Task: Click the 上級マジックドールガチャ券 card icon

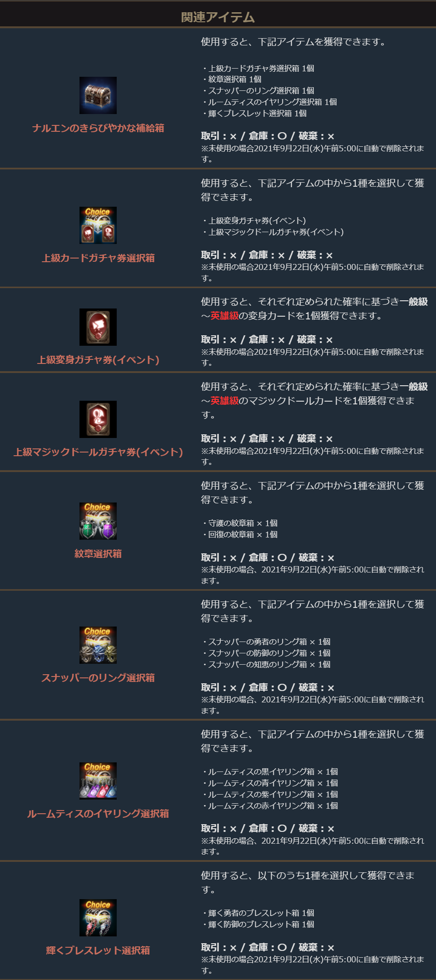Action: pos(98,419)
